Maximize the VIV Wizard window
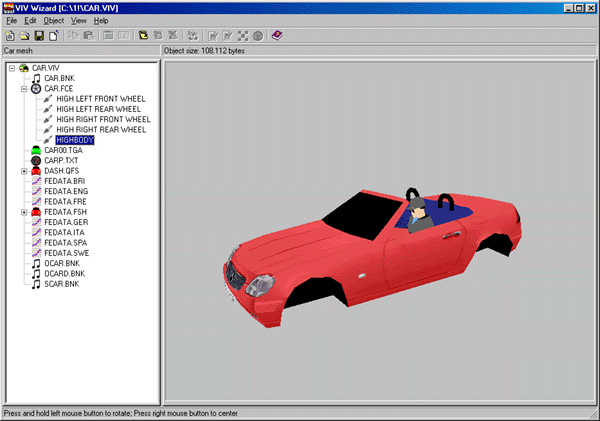Screen dimensions: 600x421 pos(579,8)
